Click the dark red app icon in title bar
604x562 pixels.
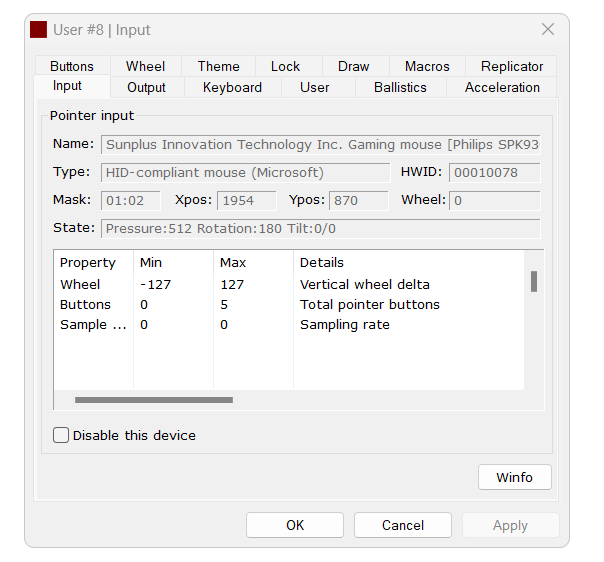pyautogui.click(x=38, y=30)
